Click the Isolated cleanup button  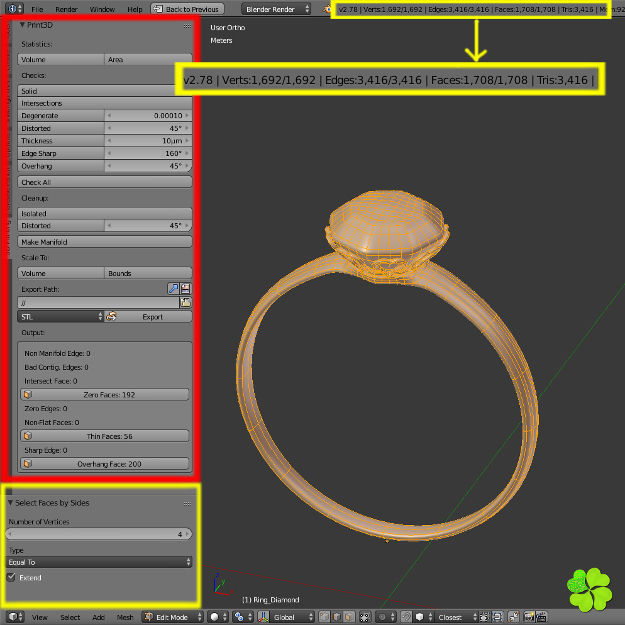tap(105, 213)
